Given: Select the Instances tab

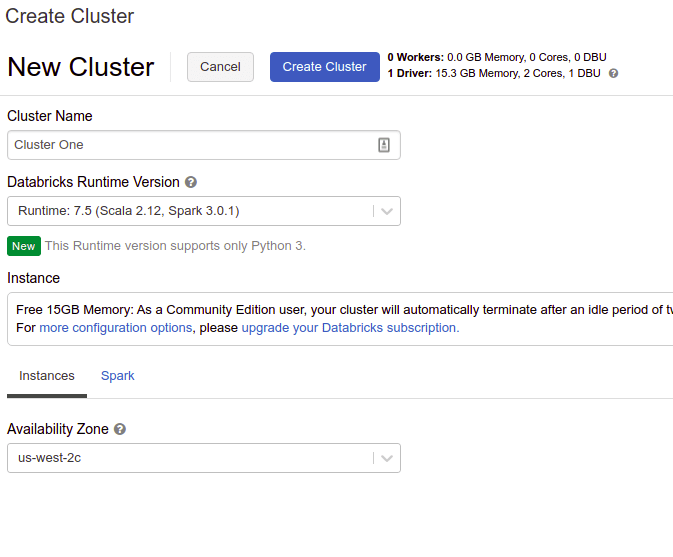Looking at the screenshot, I should tap(47, 376).
